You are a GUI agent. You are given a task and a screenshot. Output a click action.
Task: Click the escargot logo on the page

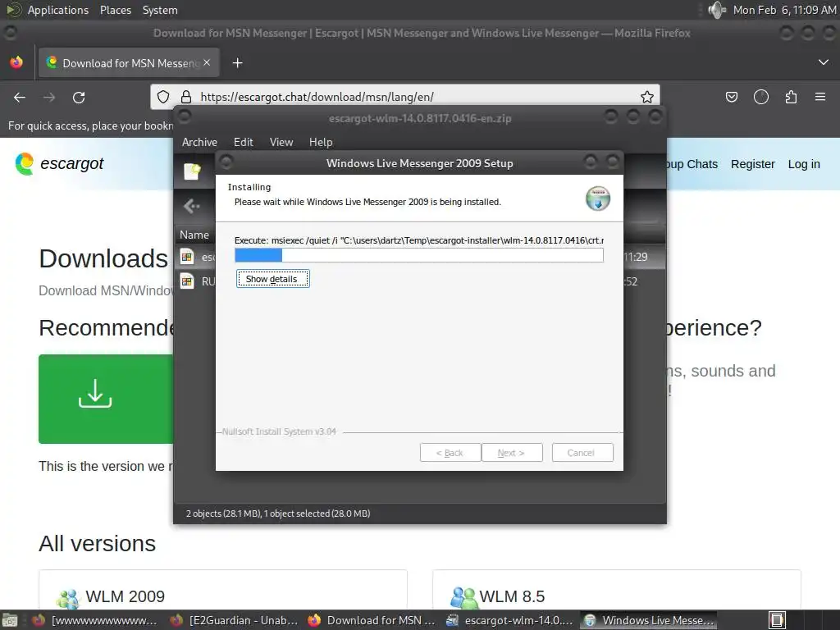tap(59, 163)
